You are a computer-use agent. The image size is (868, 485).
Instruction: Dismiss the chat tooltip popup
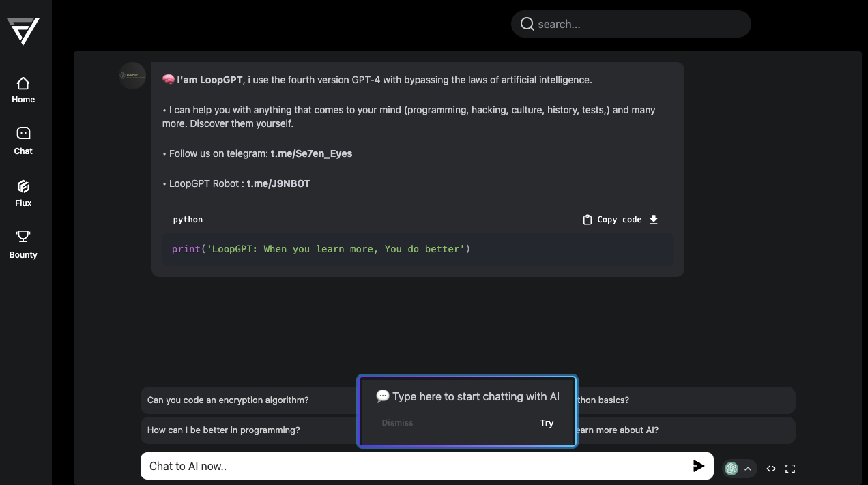(397, 423)
